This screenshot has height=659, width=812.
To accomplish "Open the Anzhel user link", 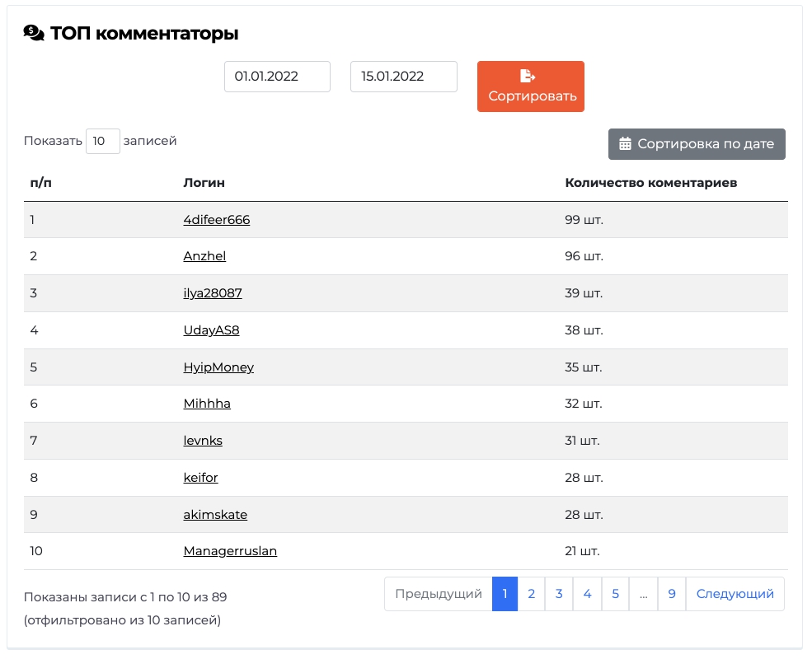I will pyautogui.click(x=204, y=256).
